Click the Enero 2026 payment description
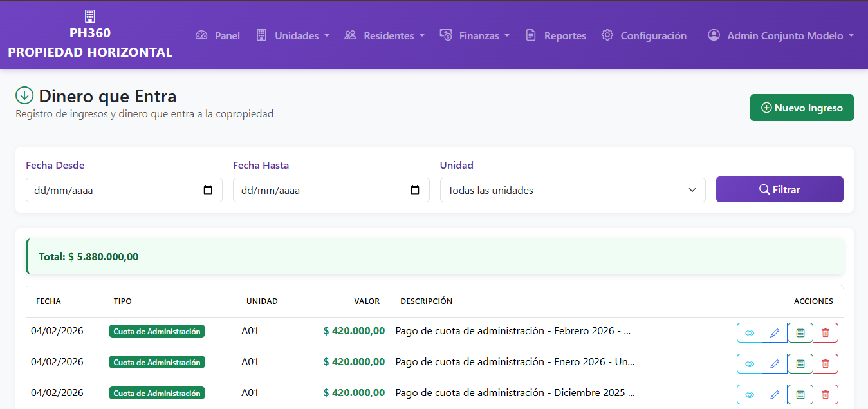 coord(515,362)
